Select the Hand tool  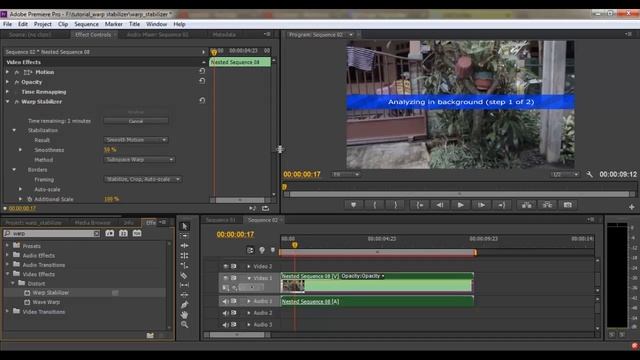tap(184, 315)
